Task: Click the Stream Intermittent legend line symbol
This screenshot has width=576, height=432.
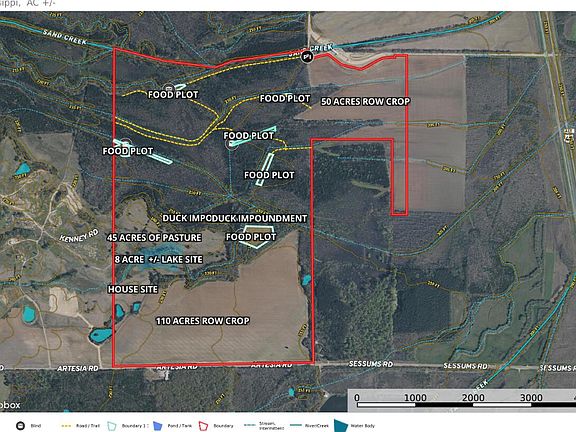Action: click(250, 425)
